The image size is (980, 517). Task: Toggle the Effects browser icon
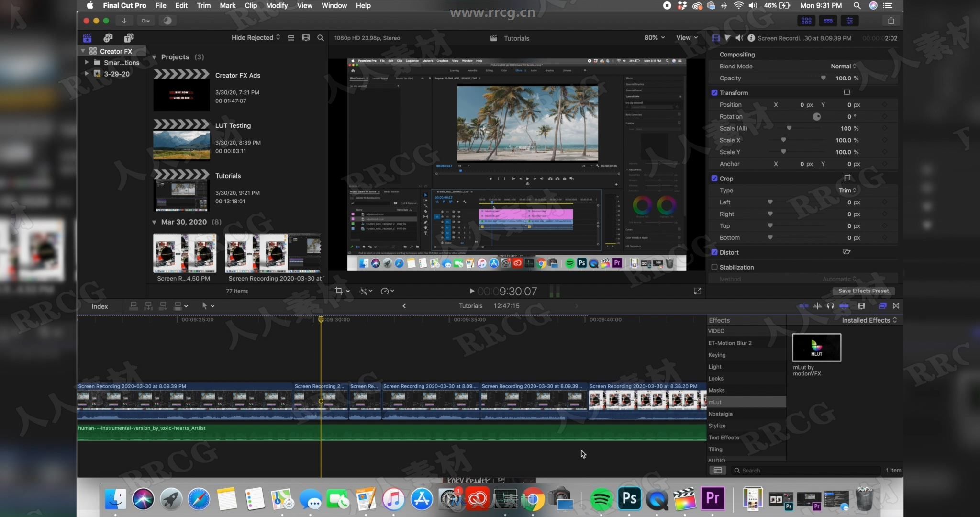point(882,306)
